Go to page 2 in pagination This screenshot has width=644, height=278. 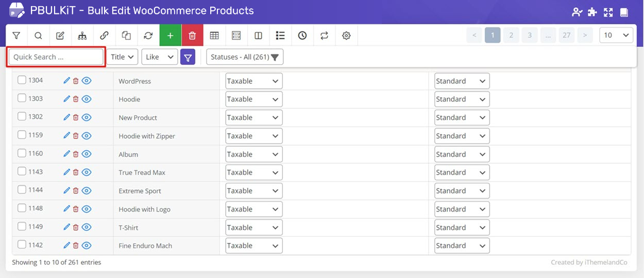(x=511, y=35)
